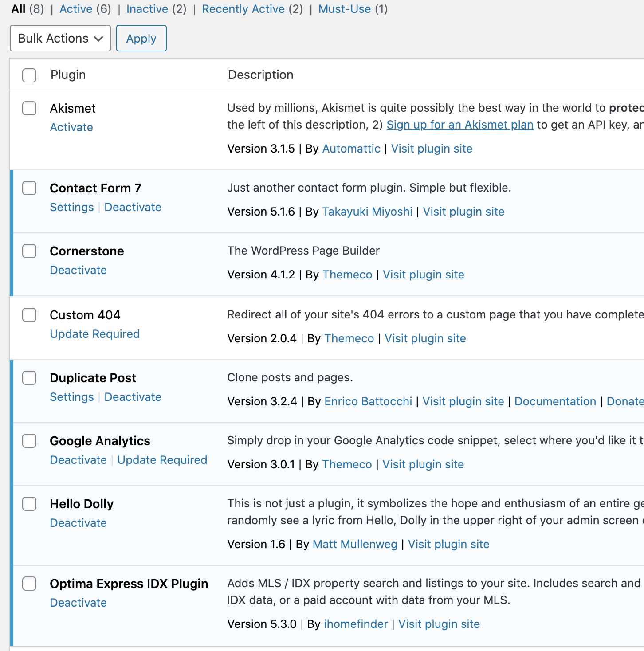Open Duplicate Post Documentation link
Viewport: 644px width, 651px height.
click(x=555, y=401)
